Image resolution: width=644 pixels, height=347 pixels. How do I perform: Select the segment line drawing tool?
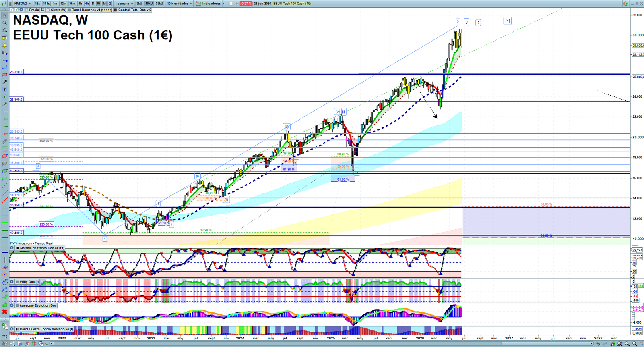(x=4, y=104)
